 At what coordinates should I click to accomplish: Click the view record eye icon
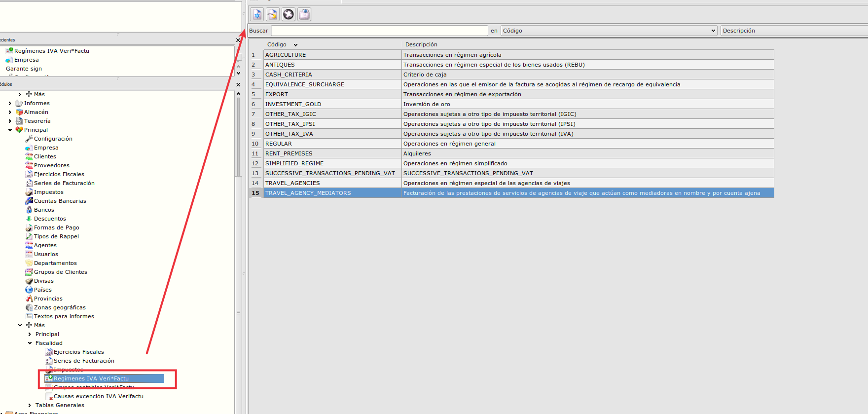coord(304,14)
